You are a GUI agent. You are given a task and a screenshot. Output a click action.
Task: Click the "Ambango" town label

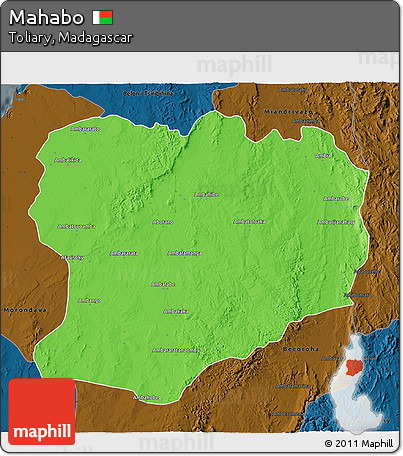[89, 301]
